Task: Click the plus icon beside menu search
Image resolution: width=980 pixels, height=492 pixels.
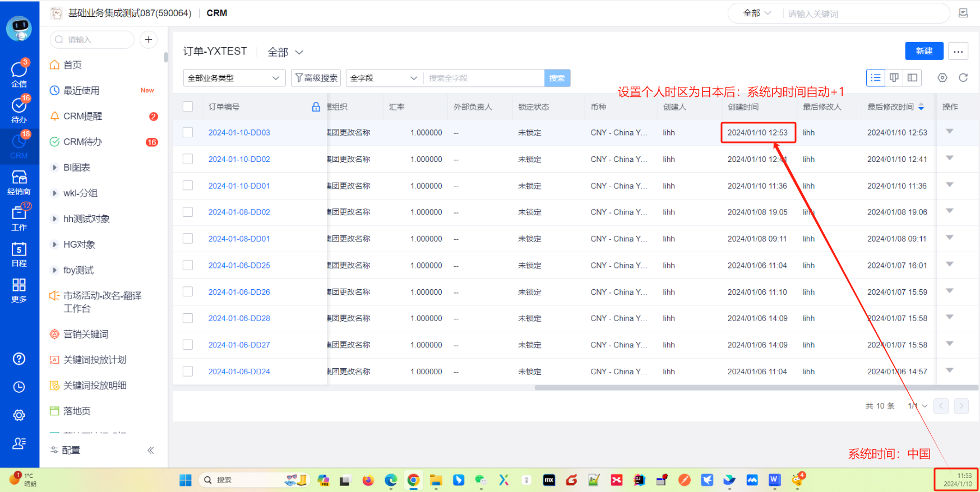Action: point(149,40)
